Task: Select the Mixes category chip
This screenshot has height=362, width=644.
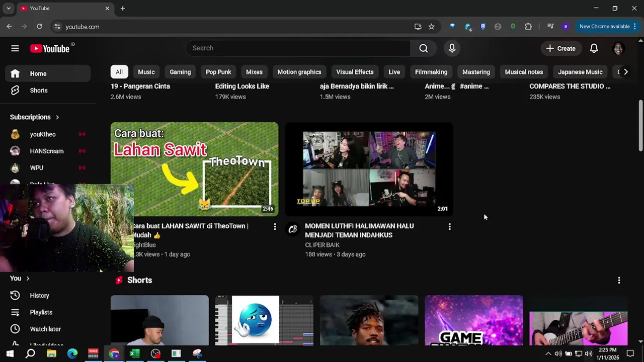Action: coord(254,72)
